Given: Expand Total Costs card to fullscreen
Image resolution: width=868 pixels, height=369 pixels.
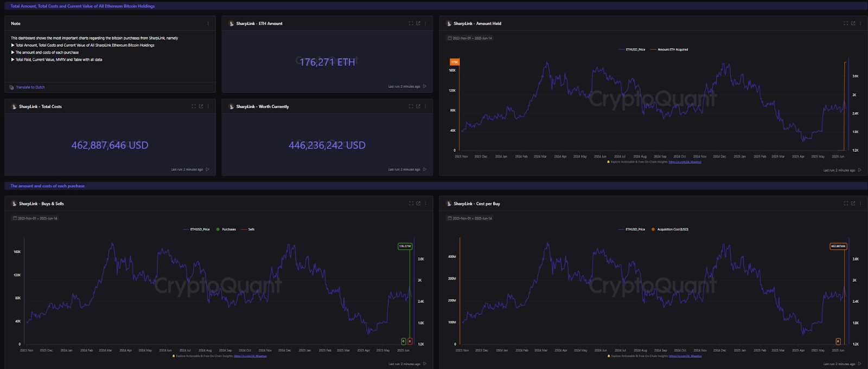Looking at the screenshot, I should click(x=194, y=106).
